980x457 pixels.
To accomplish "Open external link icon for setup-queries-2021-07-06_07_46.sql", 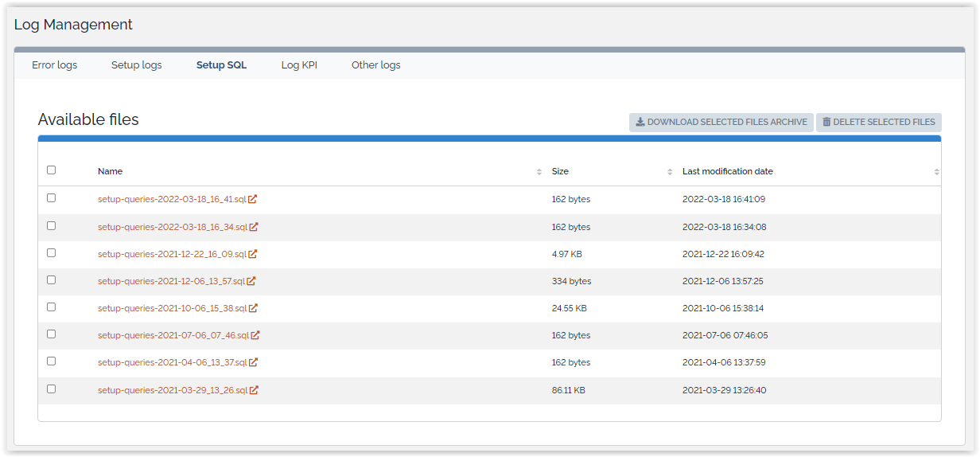I will (255, 335).
